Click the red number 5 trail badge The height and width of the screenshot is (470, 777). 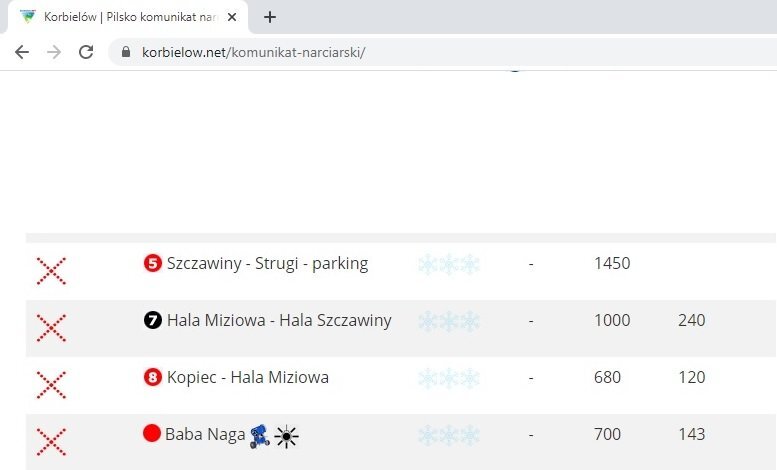tap(153, 263)
